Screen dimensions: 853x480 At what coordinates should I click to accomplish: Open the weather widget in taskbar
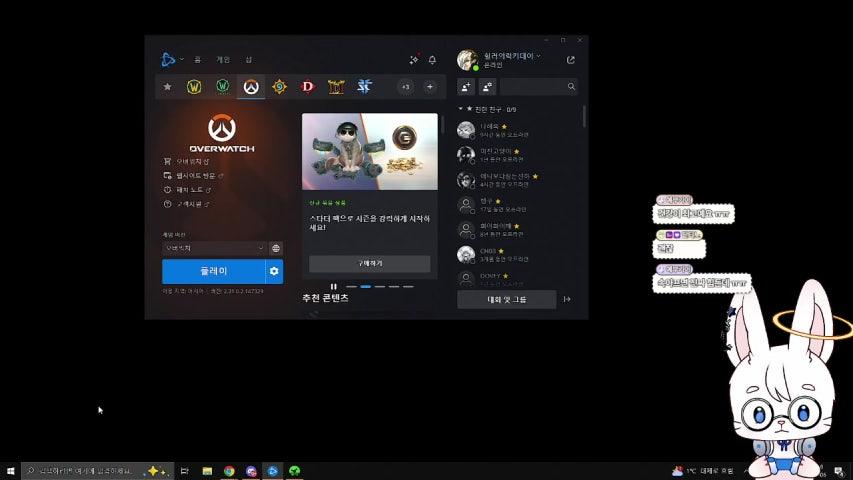click(702, 471)
